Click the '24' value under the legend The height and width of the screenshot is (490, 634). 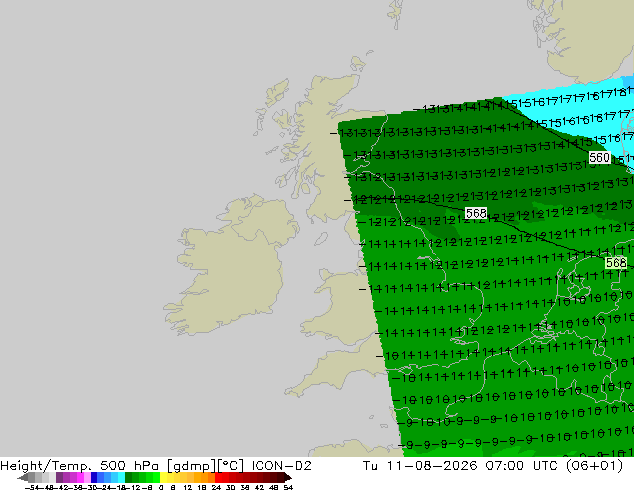click(216, 487)
